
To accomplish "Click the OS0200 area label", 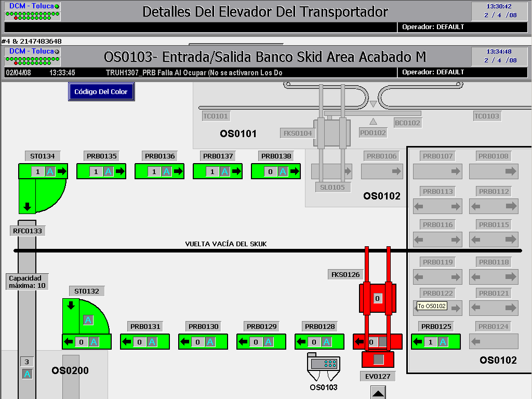I will [x=70, y=370].
